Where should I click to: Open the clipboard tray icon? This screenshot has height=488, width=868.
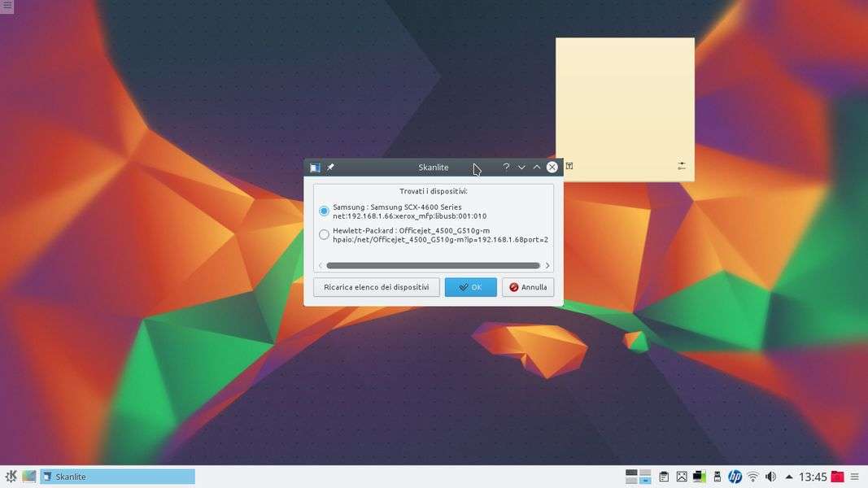pyautogui.click(x=664, y=477)
